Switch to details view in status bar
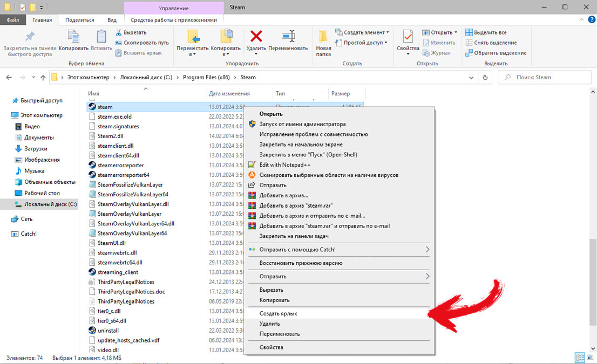Screen dimensions: 597x364 580,358
